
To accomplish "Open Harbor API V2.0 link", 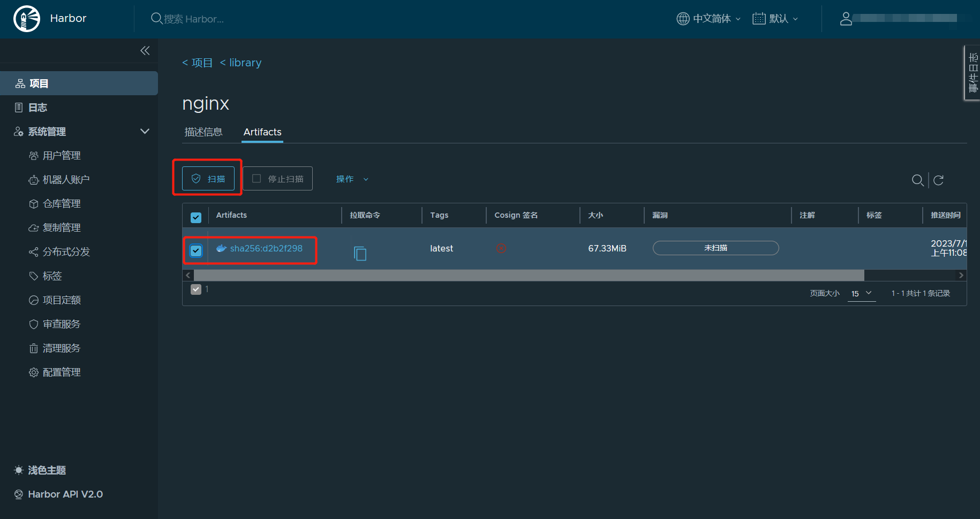I will point(65,494).
